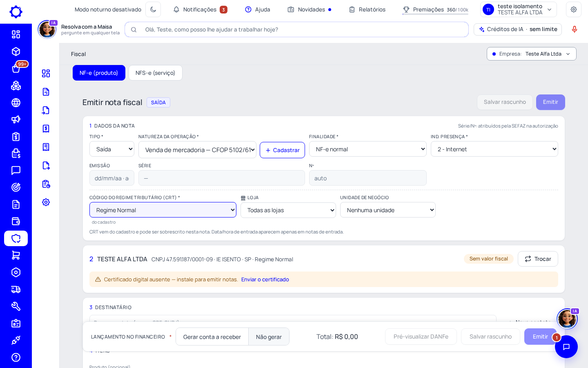Click the microphone voice input icon
This screenshot has height=368, width=588.
click(x=575, y=29)
